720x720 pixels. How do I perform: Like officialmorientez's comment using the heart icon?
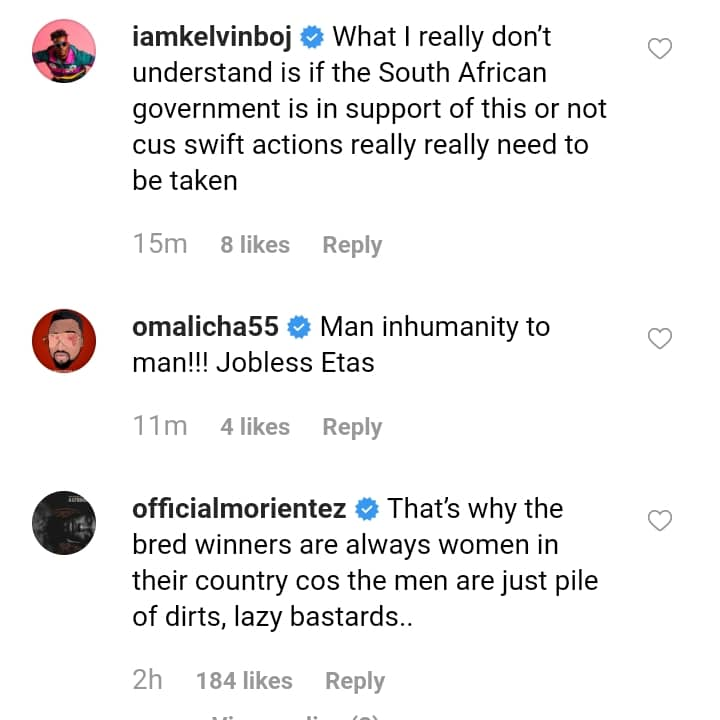click(660, 520)
